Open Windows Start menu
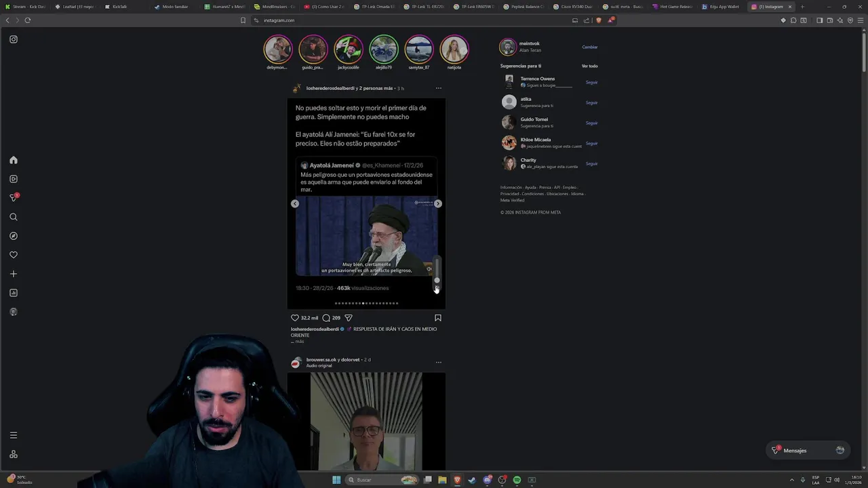 336,480
